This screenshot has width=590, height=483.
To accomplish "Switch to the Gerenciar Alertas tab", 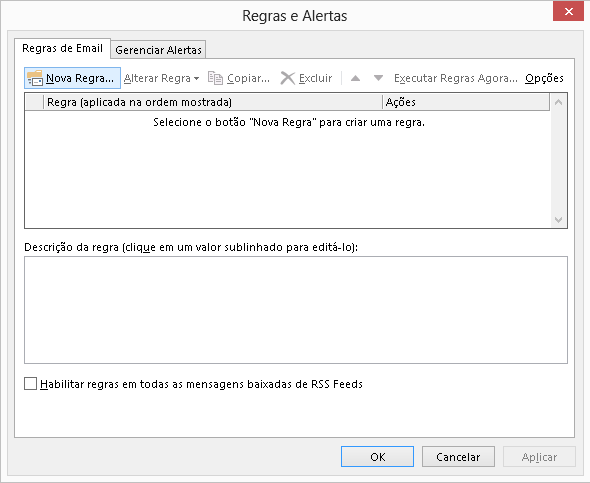I will click(158, 50).
